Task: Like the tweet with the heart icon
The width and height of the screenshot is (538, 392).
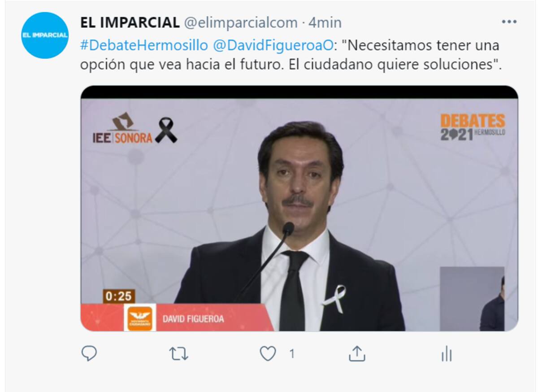Action: click(x=268, y=354)
